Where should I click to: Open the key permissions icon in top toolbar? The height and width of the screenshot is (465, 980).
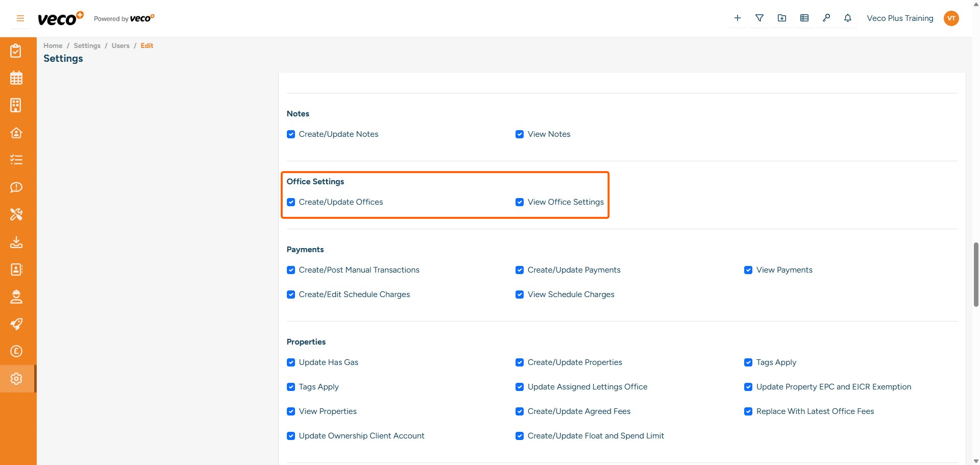click(x=827, y=18)
